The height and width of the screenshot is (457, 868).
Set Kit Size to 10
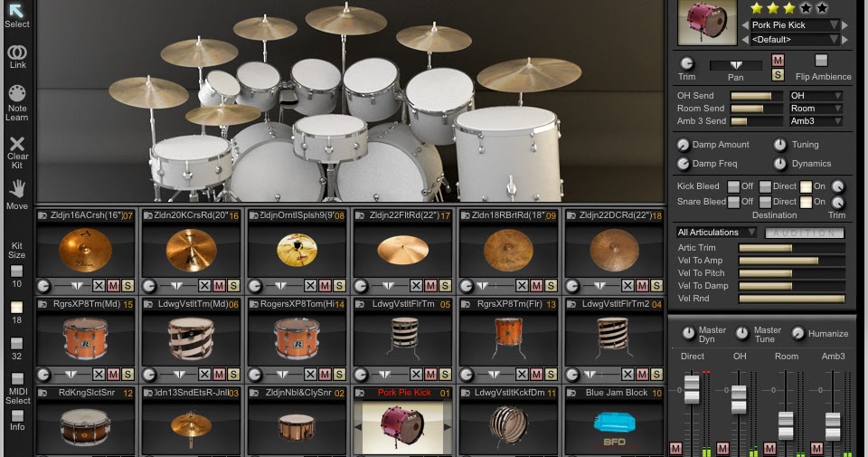pos(16,271)
